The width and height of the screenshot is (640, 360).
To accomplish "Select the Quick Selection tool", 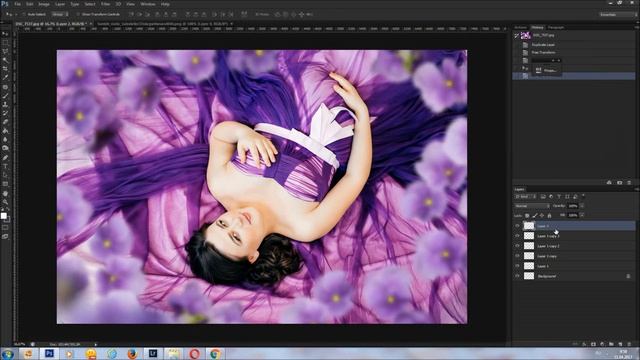I will [5, 60].
